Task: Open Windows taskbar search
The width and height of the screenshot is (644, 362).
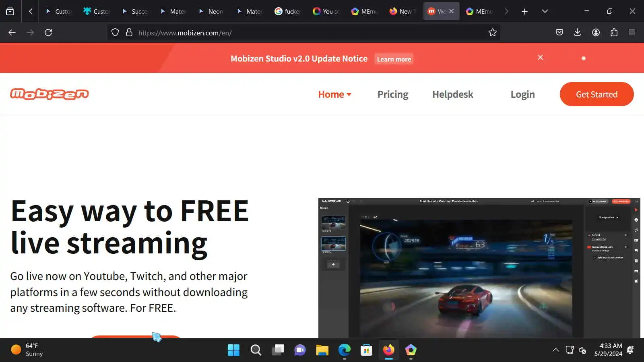Action: [x=256, y=350]
